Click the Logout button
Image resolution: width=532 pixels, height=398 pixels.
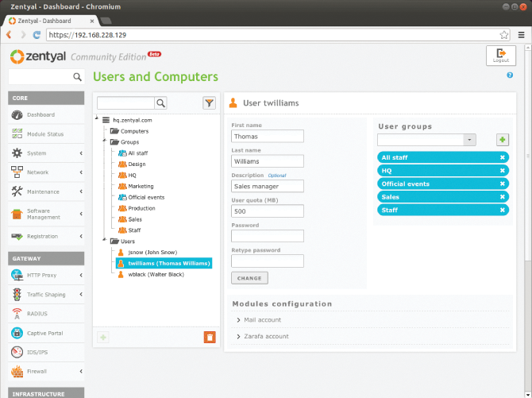coord(500,55)
